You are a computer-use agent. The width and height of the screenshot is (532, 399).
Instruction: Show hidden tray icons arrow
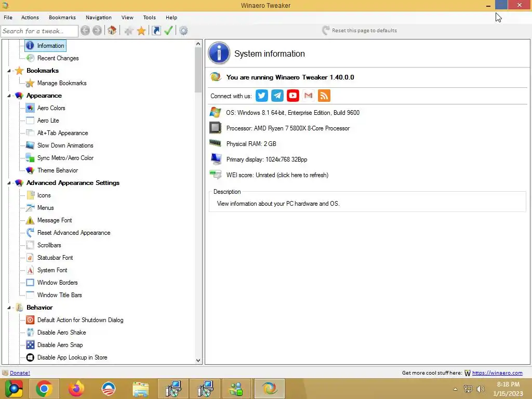tap(455, 389)
